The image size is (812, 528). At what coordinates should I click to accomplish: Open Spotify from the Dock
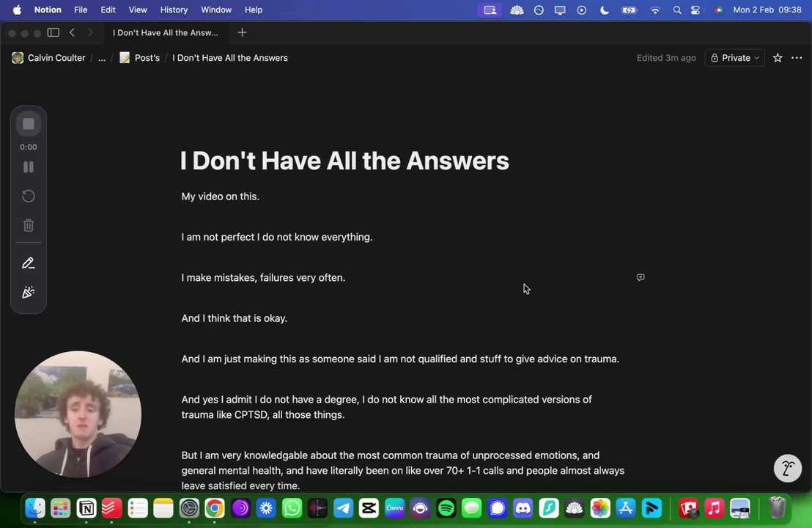(x=446, y=508)
